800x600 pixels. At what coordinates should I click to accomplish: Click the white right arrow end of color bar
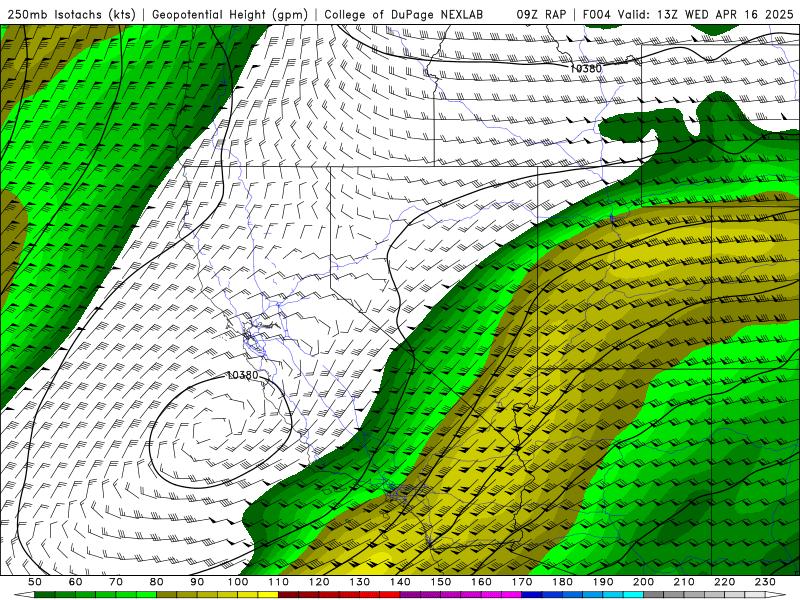click(x=776, y=595)
